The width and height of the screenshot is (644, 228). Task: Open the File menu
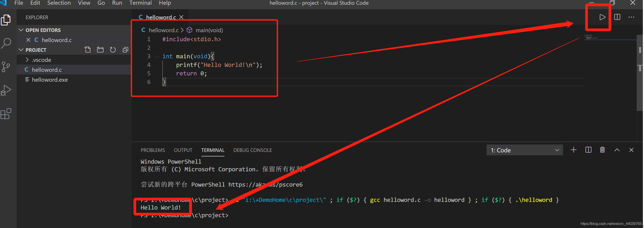click(19, 3)
